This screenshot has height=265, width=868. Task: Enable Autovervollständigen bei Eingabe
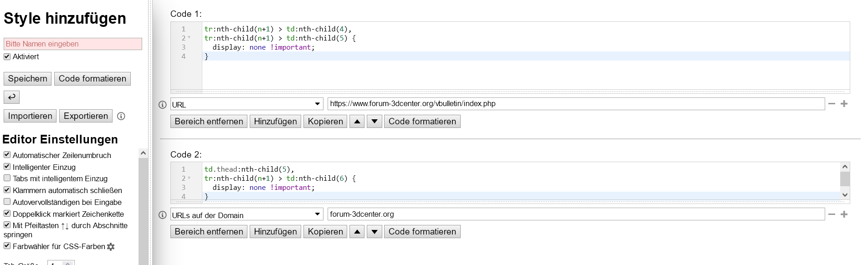7,202
